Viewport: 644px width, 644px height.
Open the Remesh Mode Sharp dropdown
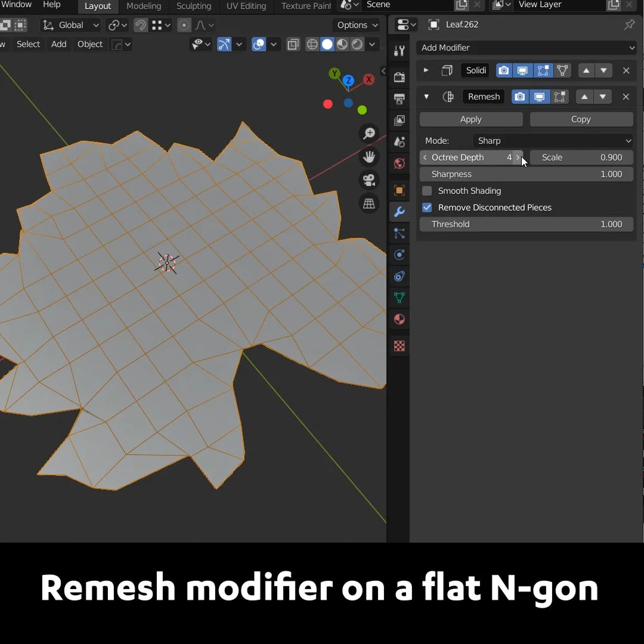[x=552, y=141]
